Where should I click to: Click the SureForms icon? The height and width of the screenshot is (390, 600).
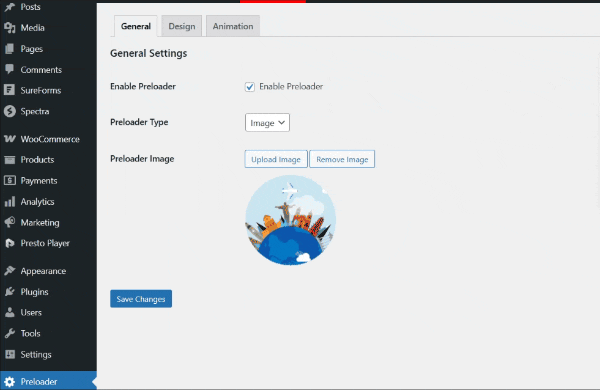pyautogui.click(x=10, y=90)
